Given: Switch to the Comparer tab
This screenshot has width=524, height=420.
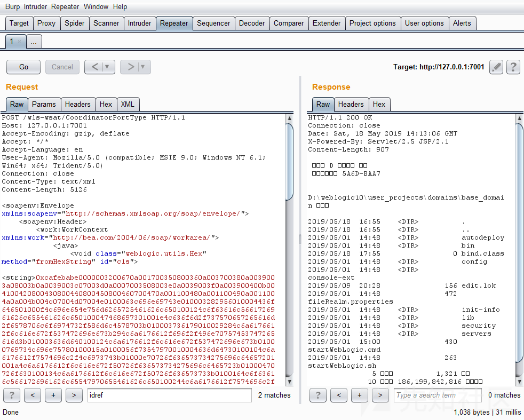Looking at the screenshot, I should 288,23.
